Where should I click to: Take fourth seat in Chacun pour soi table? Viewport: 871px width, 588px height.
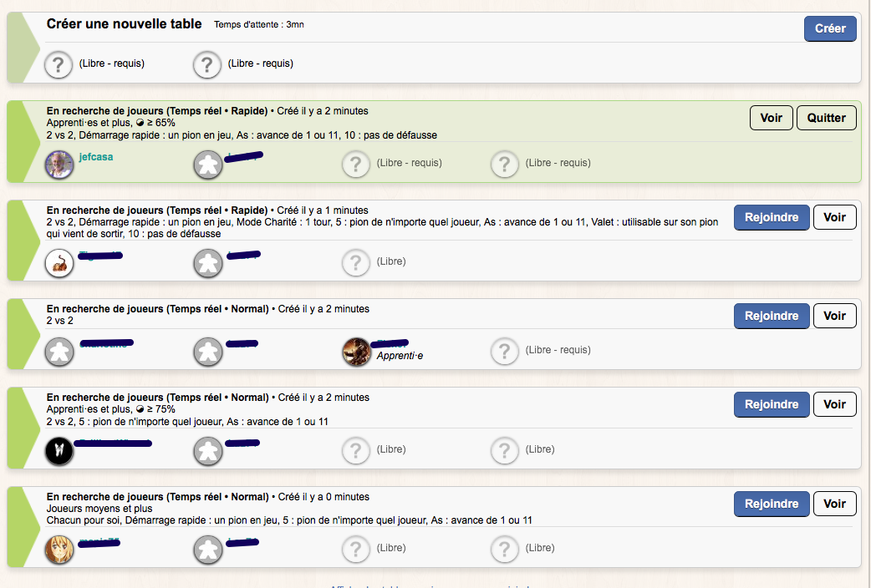(x=505, y=549)
